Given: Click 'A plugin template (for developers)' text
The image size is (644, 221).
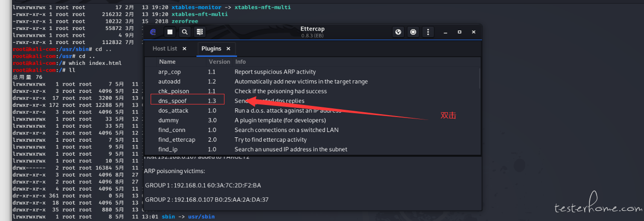Looking at the screenshot, I should [281, 120].
